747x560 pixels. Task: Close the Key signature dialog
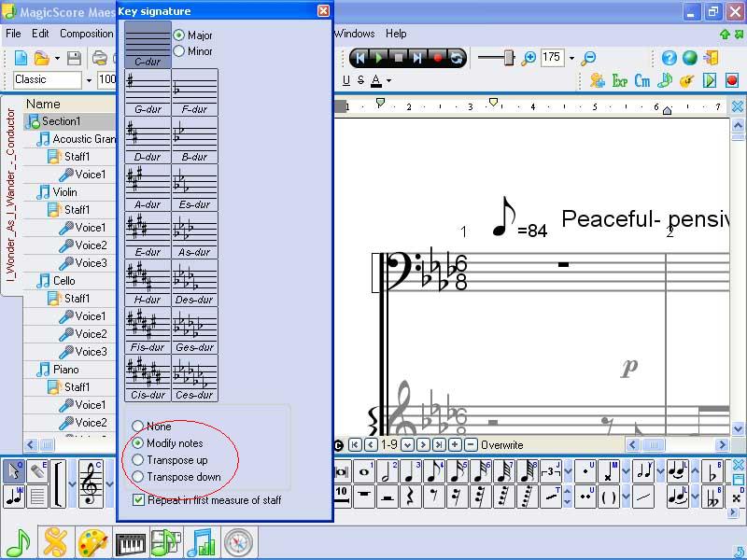click(x=323, y=10)
